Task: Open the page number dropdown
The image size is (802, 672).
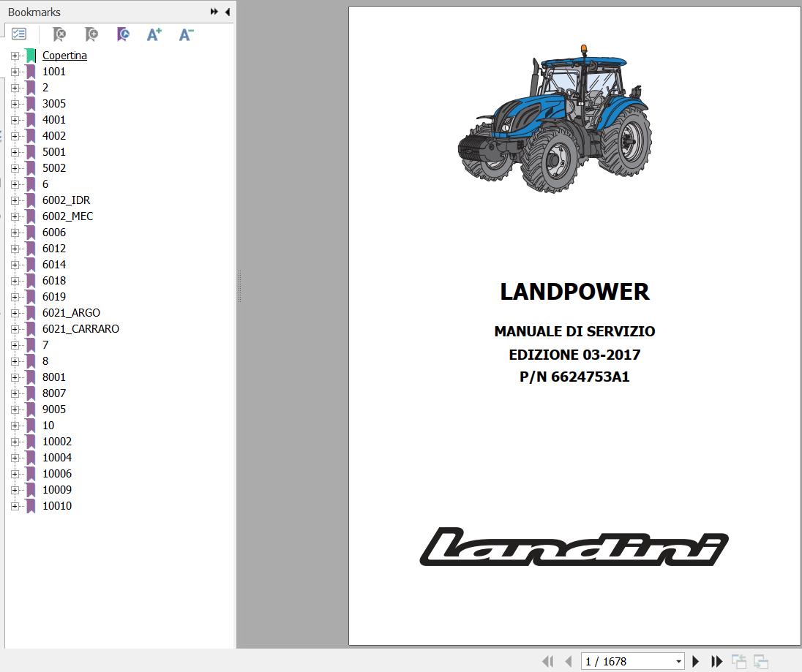Action: click(679, 660)
